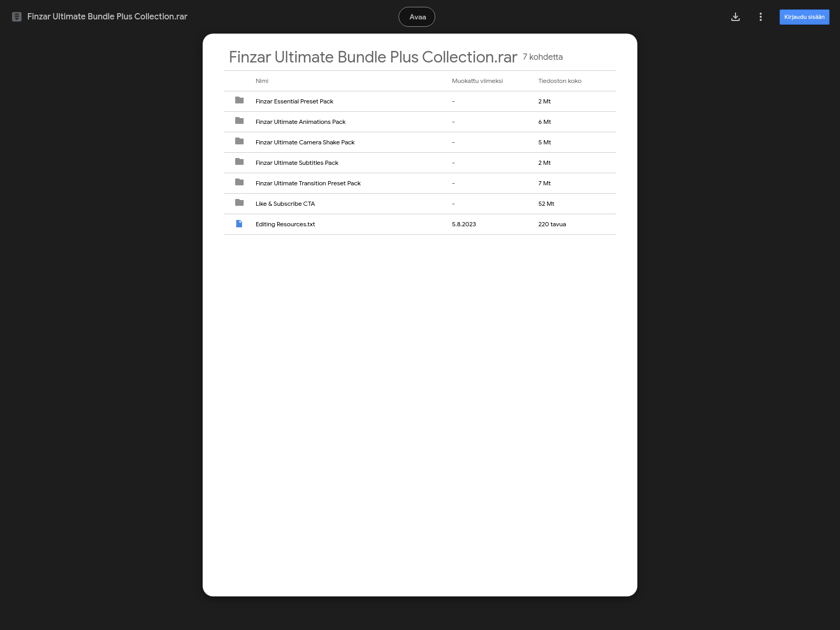The height and width of the screenshot is (630, 840).
Task: Click the large archive title in the panel
Action: click(x=373, y=57)
